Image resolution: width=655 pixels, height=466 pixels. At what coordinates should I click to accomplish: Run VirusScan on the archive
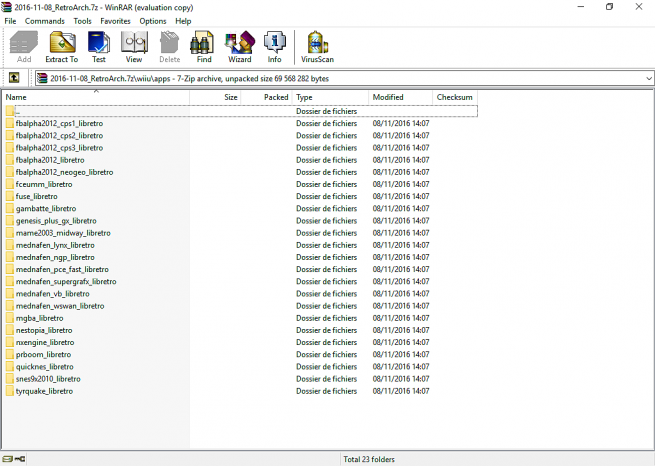(x=317, y=46)
